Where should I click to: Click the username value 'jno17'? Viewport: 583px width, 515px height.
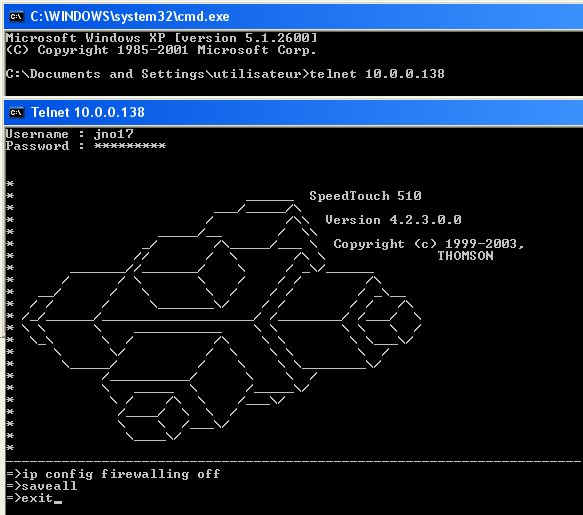tap(113, 134)
